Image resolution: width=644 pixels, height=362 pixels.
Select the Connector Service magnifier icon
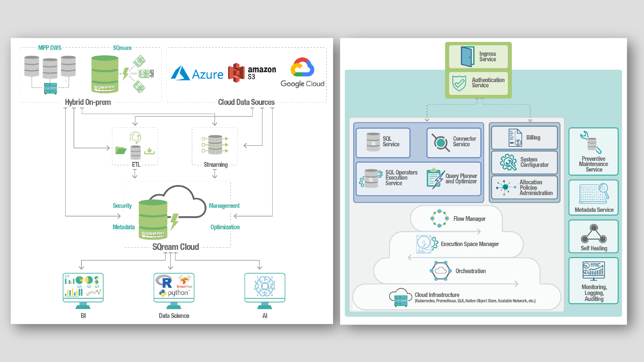click(x=440, y=143)
